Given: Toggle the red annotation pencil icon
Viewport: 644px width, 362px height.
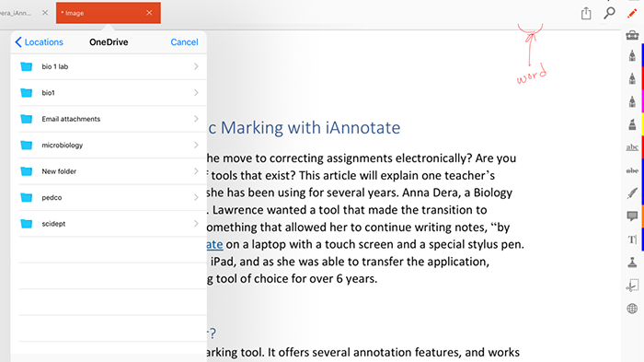Looking at the screenshot, I should pos(632,14).
